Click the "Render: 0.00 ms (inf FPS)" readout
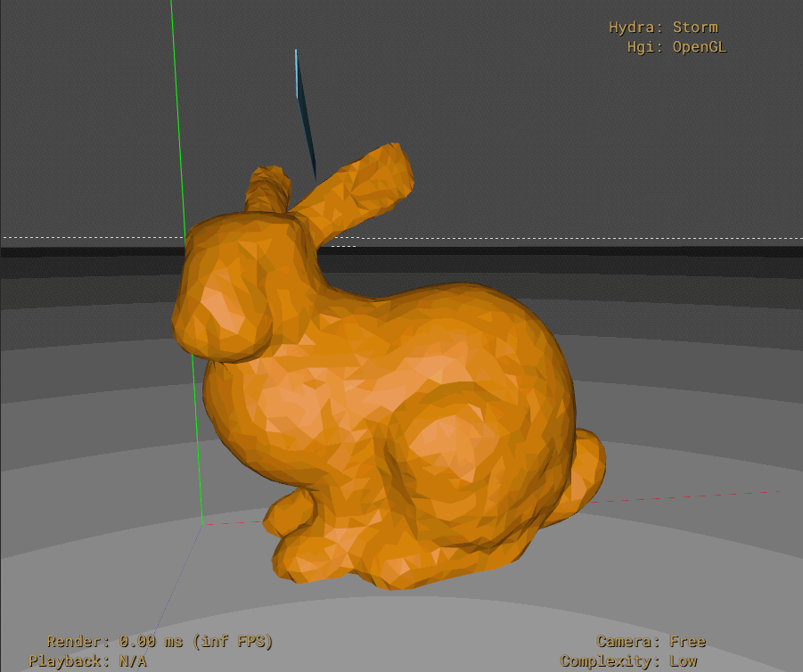Viewport: 803px width, 672px height. click(160, 642)
